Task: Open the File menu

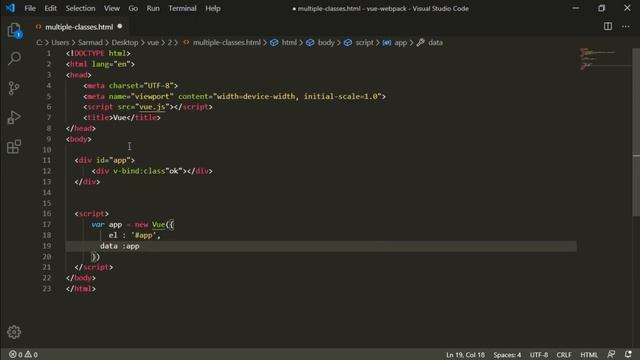Action: (30, 8)
